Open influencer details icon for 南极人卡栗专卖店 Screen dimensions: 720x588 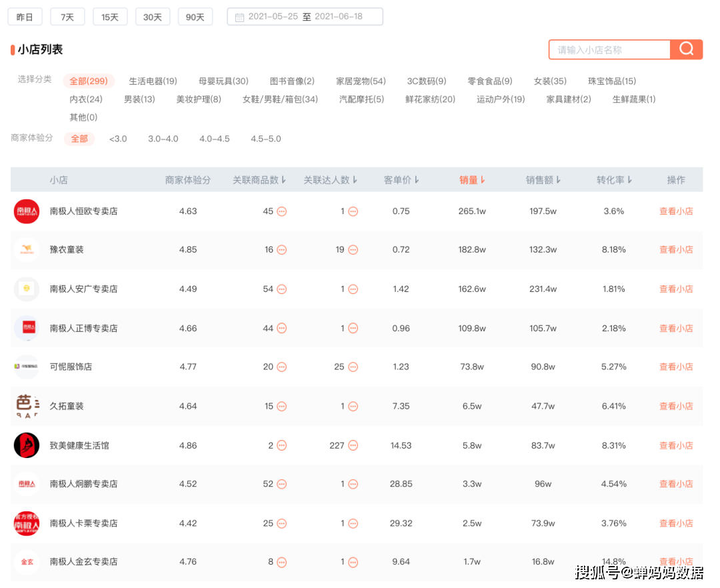(x=353, y=523)
